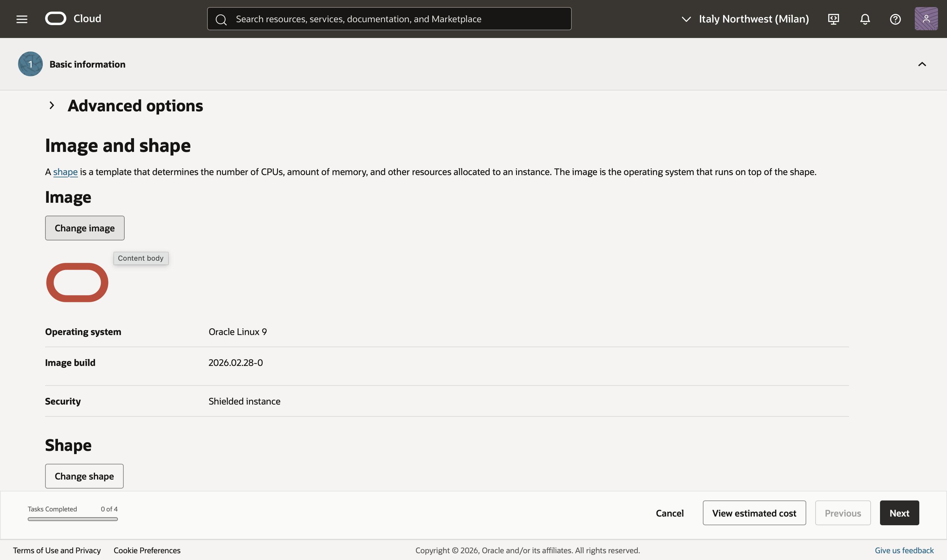
Task: Collapse the Basic information panel
Action: point(922,64)
